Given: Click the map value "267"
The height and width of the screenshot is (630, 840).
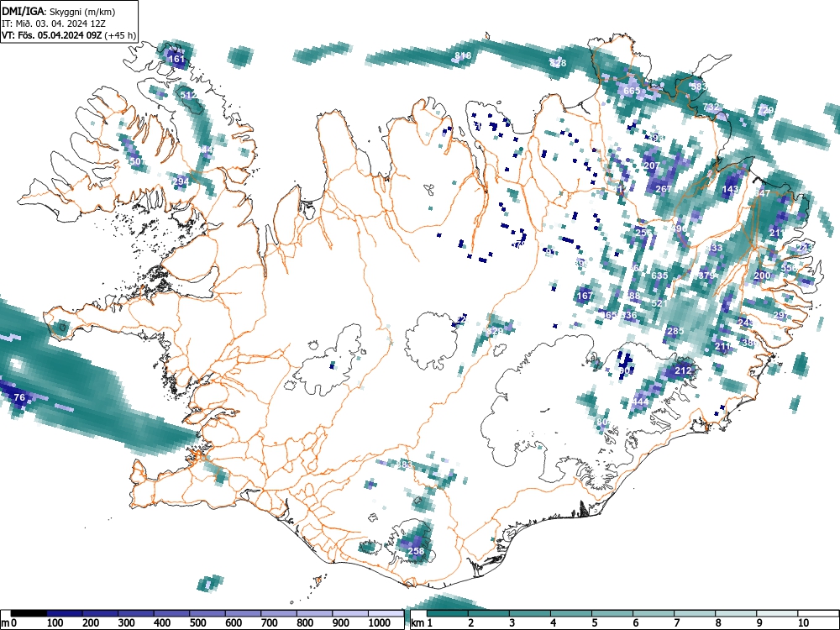Looking at the screenshot, I should (x=664, y=189).
